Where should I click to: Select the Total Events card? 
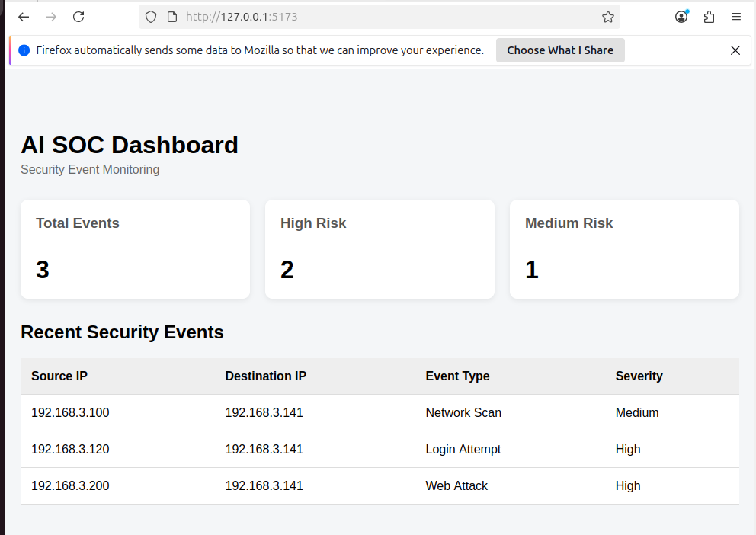tap(135, 249)
